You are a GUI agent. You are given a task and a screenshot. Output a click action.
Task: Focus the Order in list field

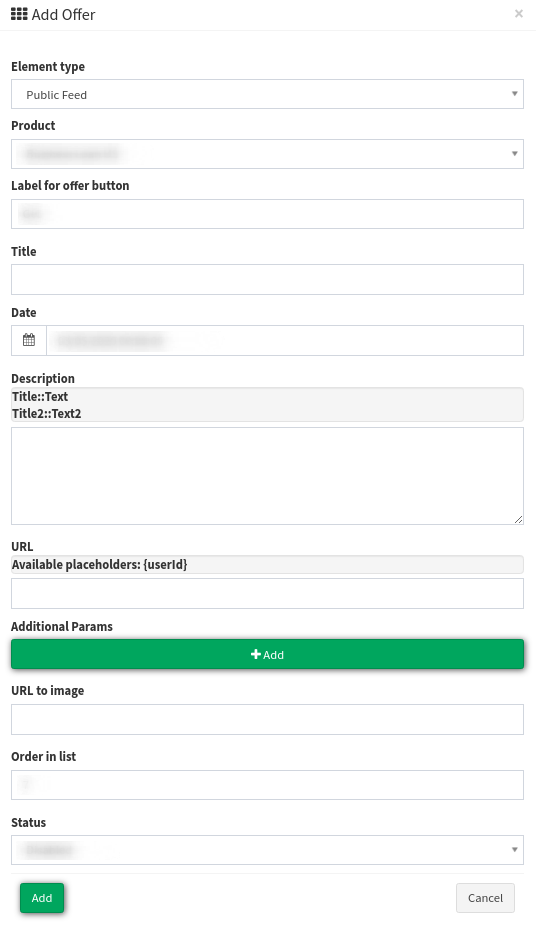(x=267, y=785)
